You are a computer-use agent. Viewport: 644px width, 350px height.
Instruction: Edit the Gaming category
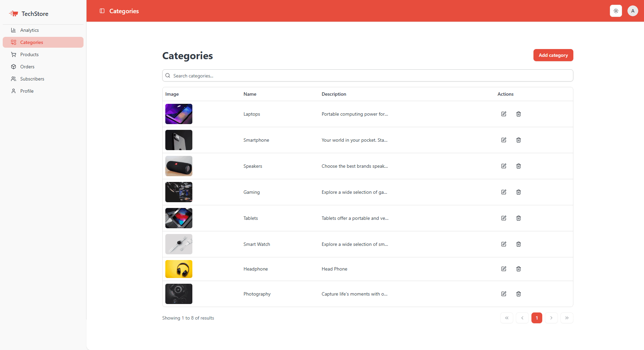[504, 192]
